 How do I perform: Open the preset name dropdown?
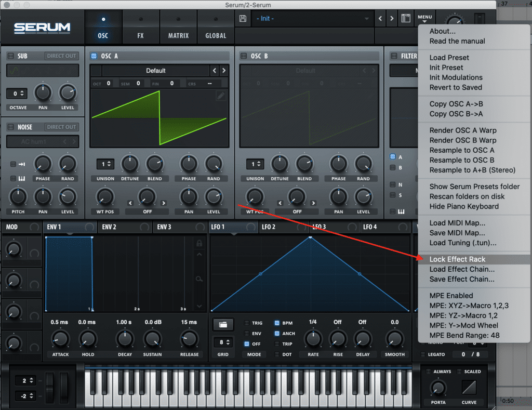coord(312,18)
